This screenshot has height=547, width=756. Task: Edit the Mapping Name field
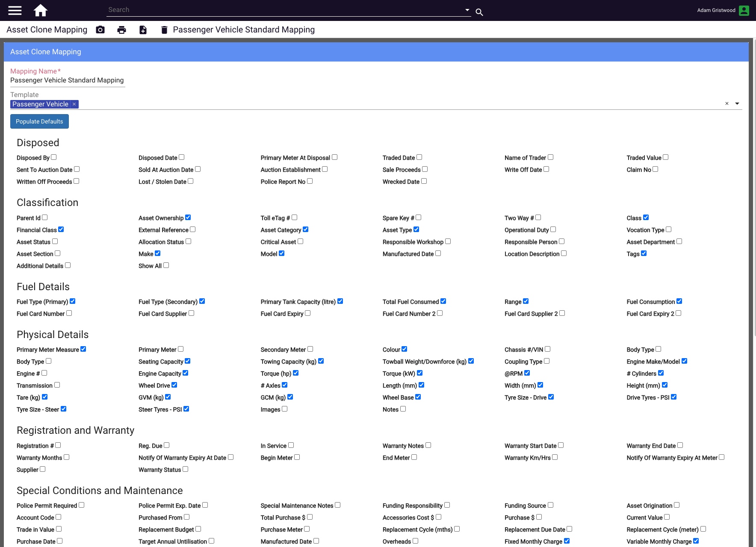click(x=68, y=80)
